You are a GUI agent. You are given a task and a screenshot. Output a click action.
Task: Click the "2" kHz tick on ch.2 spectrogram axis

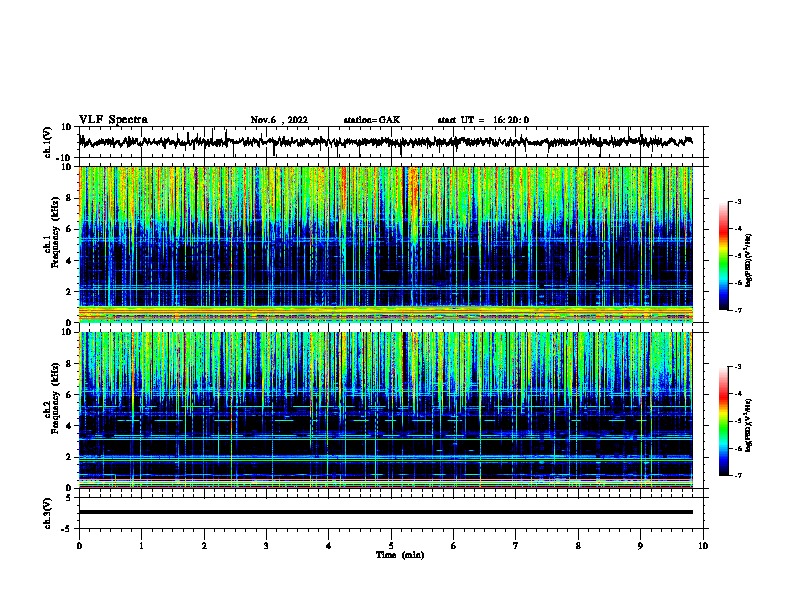69,457
